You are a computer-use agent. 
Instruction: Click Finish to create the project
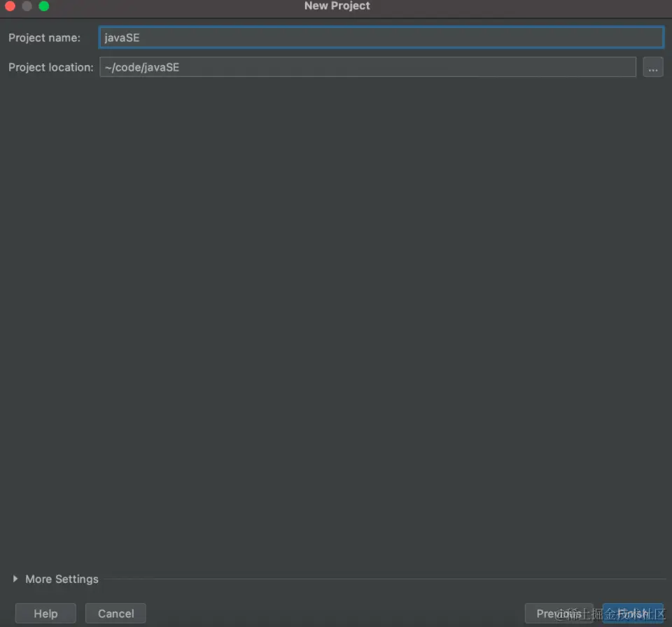633,613
